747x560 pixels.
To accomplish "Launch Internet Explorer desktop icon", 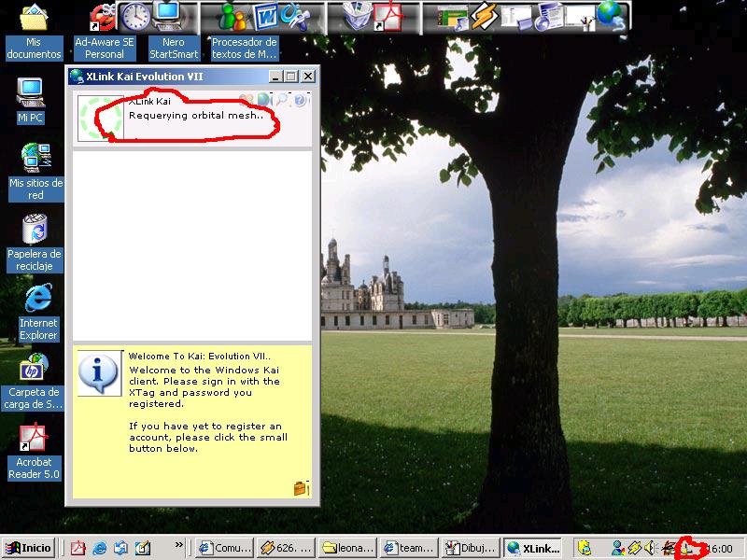I will pos(38,313).
